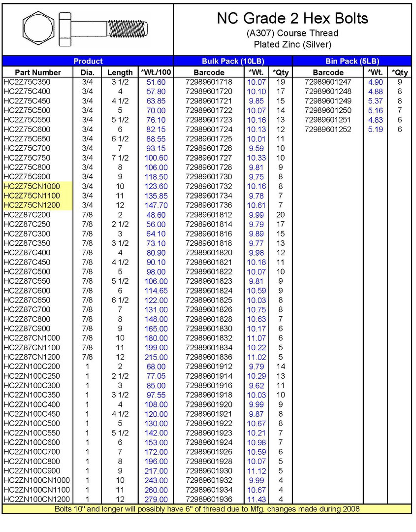Image resolution: width=416 pixels, height=532 pixels.
Task: Click part number HC2Z75C350
Action: (x=27, y=82)
